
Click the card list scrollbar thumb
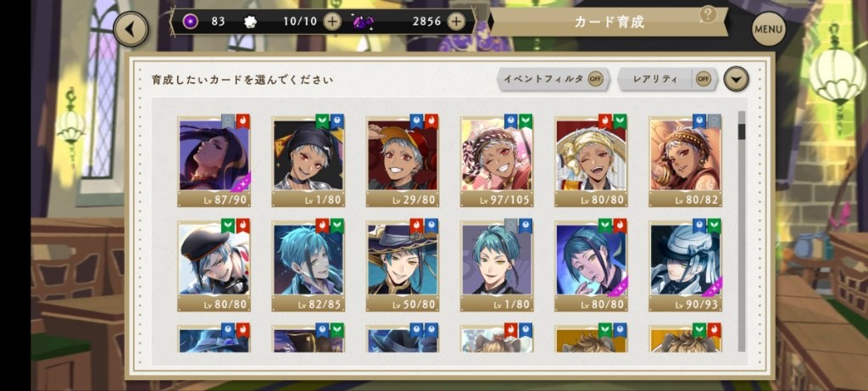(x=742, y=131)
